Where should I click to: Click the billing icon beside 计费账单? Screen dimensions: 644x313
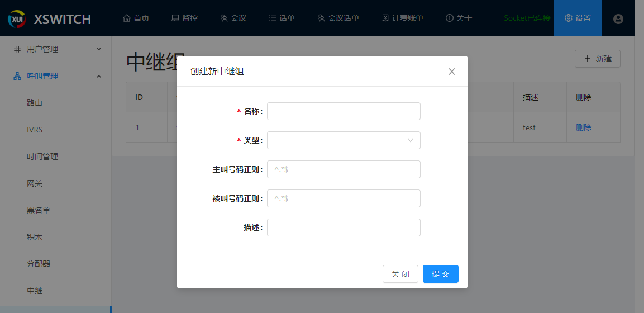[x=385, y=18]
